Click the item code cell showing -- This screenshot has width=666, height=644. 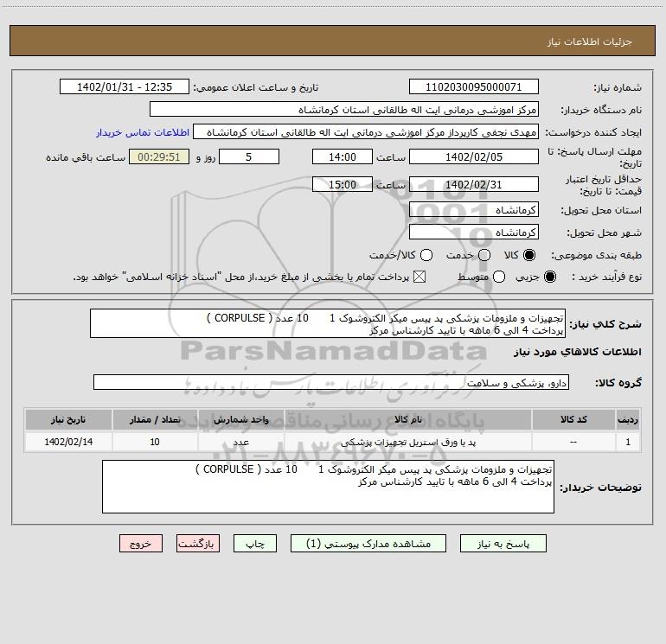573,442
